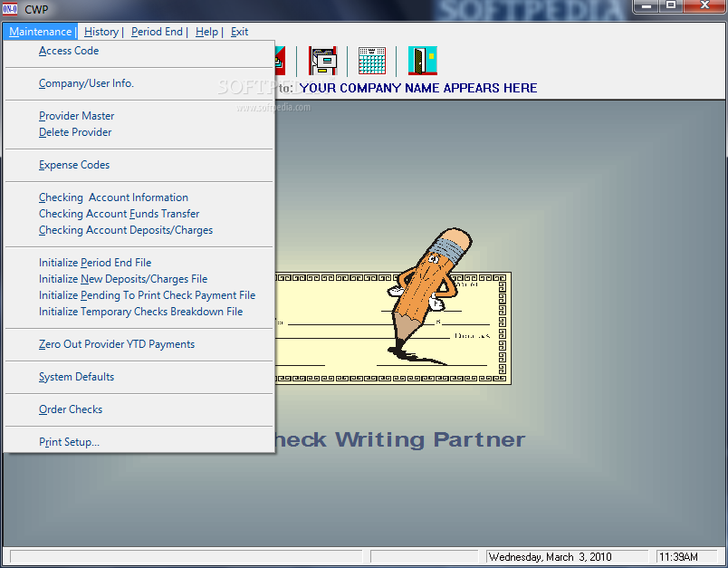Open the History menu

pos(101,32)
